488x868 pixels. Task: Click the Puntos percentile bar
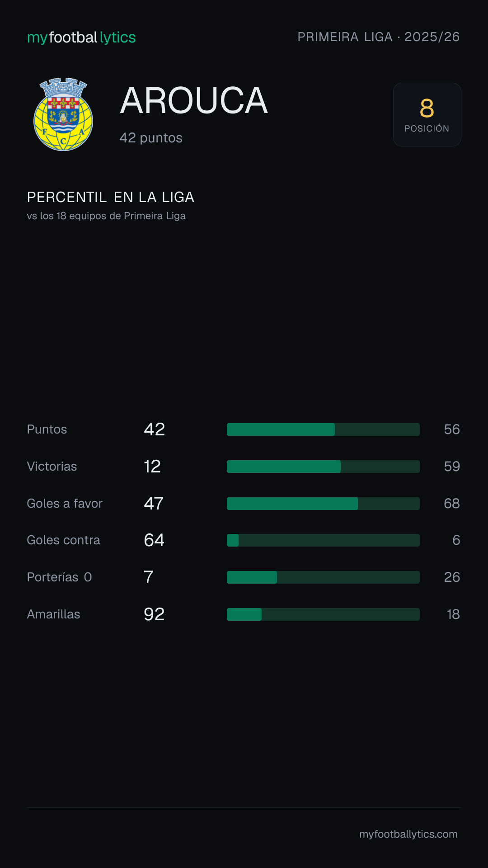point(323,429)
